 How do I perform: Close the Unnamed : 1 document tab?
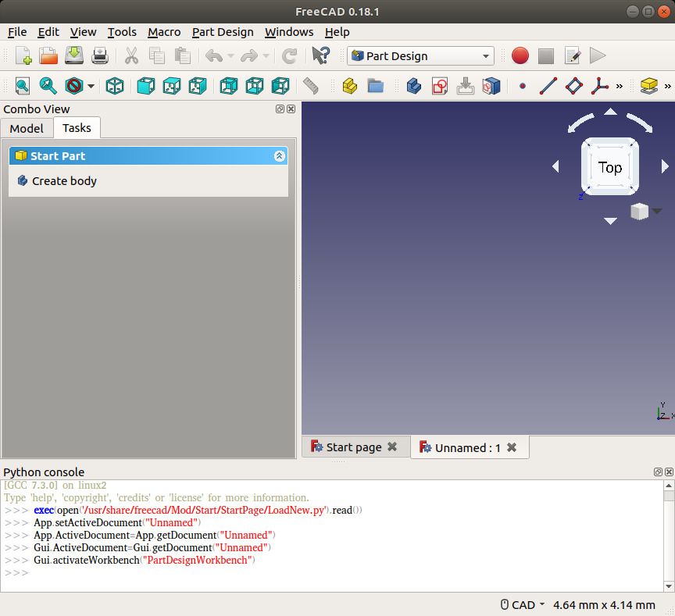tap(512, 447)
